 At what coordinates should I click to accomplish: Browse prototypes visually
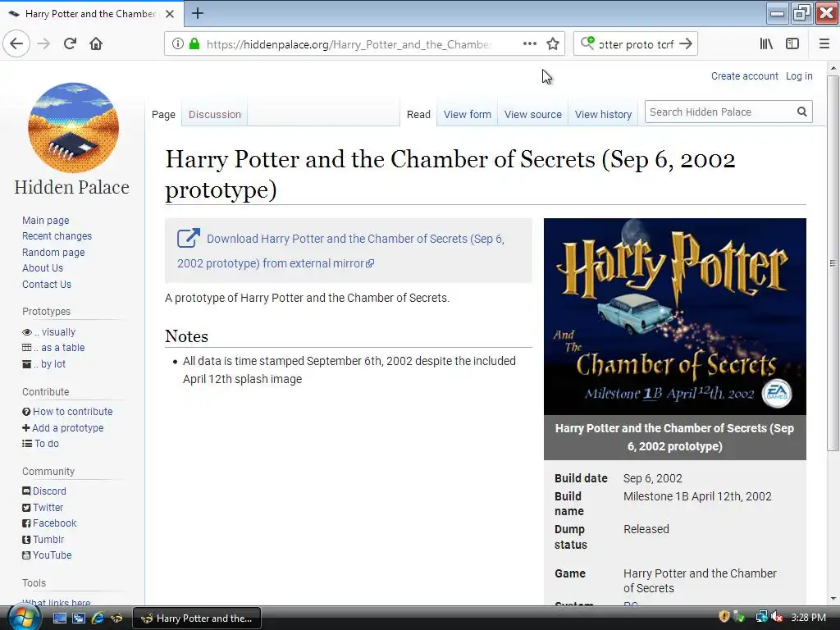click(x=55, y=332)
